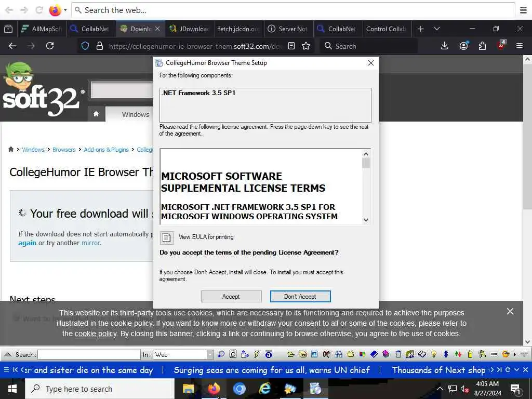
Task: Show site security padlock info
Action: pyautogui.click(x=99, y=46)
